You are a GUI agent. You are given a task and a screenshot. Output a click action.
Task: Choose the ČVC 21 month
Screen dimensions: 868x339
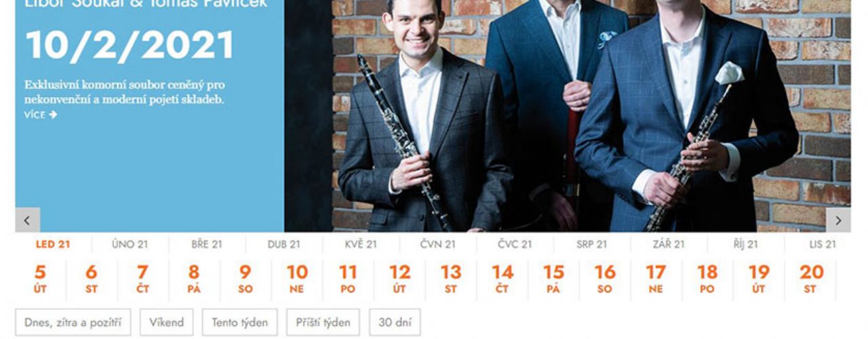[x=515, y=244]
